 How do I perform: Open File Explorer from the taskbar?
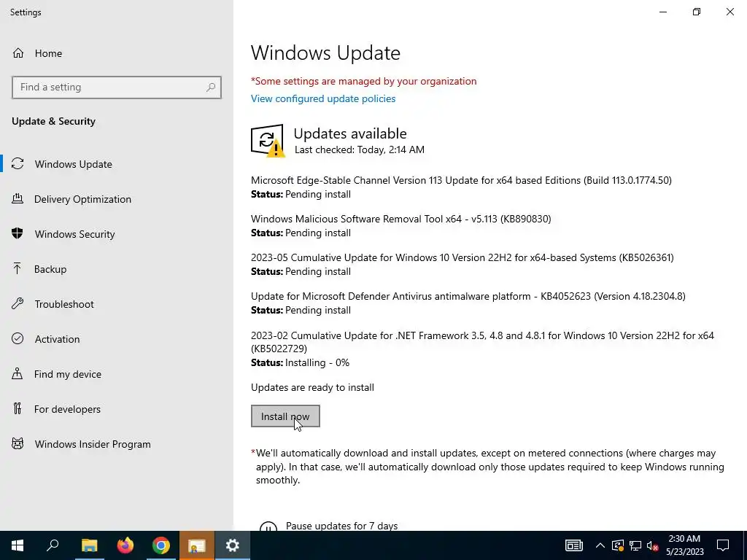89,545
